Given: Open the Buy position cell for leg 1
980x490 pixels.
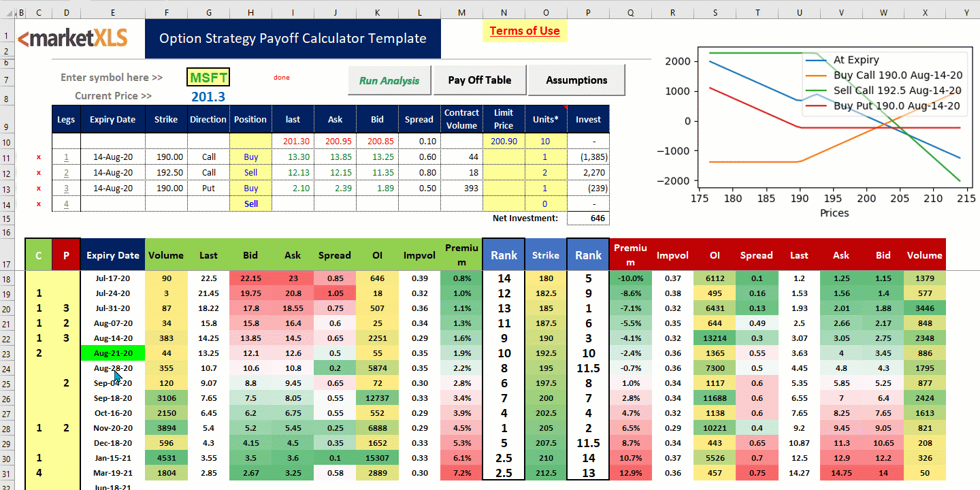Looking at the screenshot, I should click(250, 157).
